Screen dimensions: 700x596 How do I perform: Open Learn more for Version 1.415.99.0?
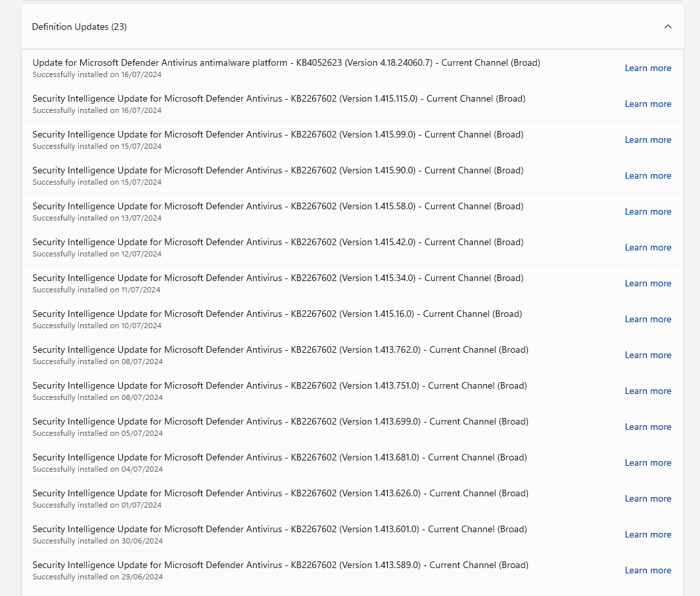point(648,140)
